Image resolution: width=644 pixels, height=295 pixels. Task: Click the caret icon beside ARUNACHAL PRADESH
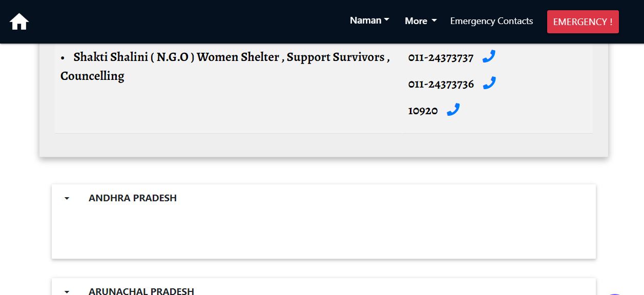pos(67,291)
